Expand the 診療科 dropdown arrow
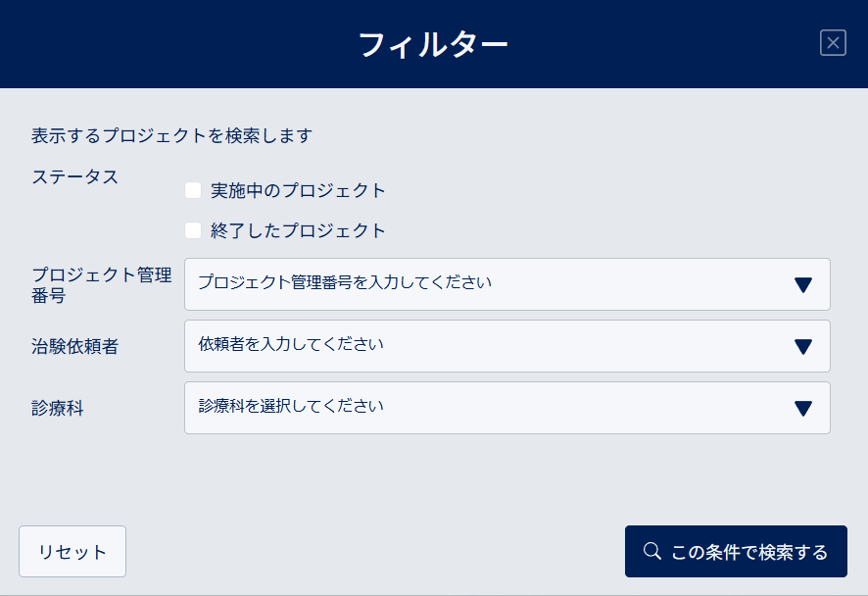Viewport: 868px width, 596px height. pos(802,408)
